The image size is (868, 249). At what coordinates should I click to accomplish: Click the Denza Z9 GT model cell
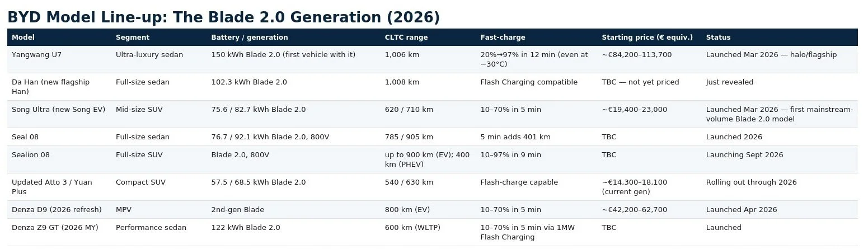pyautogui.click(x=55, y=228)
